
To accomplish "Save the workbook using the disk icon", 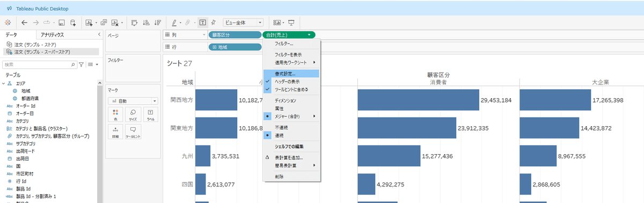I will click(62, 23).
